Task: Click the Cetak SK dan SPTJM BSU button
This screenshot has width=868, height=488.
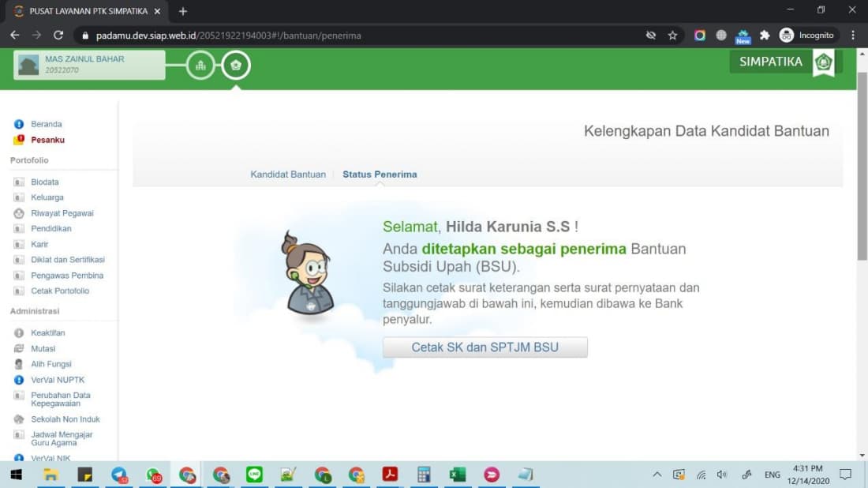Action: tap(485, 347)
